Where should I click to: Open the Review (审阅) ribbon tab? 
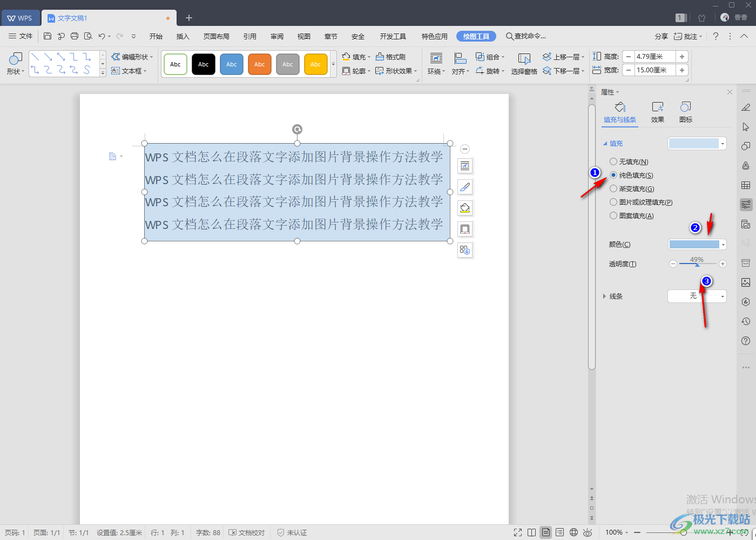[277, 36]
